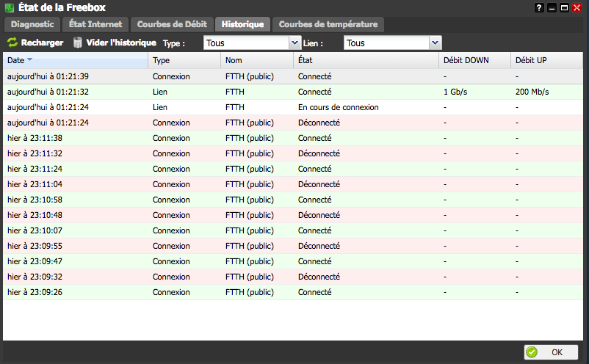Open the Lien filter dropdown
The image size is (589, 364).
click(x=435, y=43)
